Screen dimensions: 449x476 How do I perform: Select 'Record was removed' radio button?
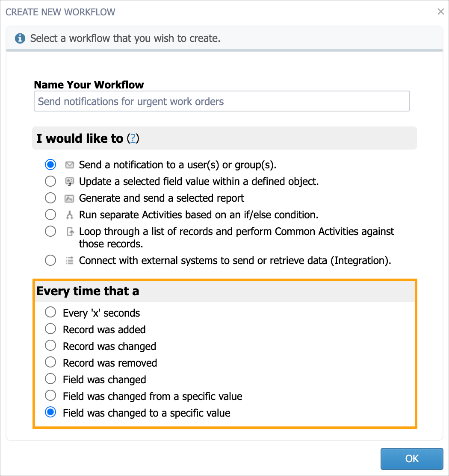pos(50,362)
